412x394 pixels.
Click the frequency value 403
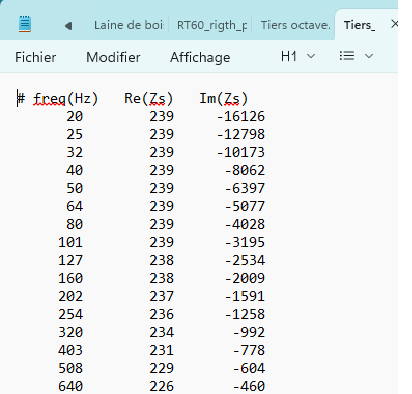coord(70,350)
